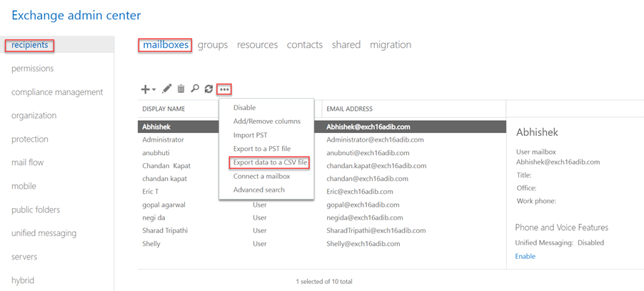Select the Eric T mailbox row
Image resolution: width=644 pixels, height=291 pixels.
click(321, 192)
